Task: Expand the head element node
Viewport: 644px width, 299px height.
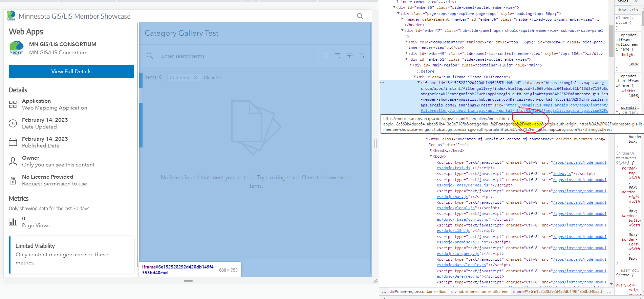Action: pyautogui.click(x=431, y=150)
